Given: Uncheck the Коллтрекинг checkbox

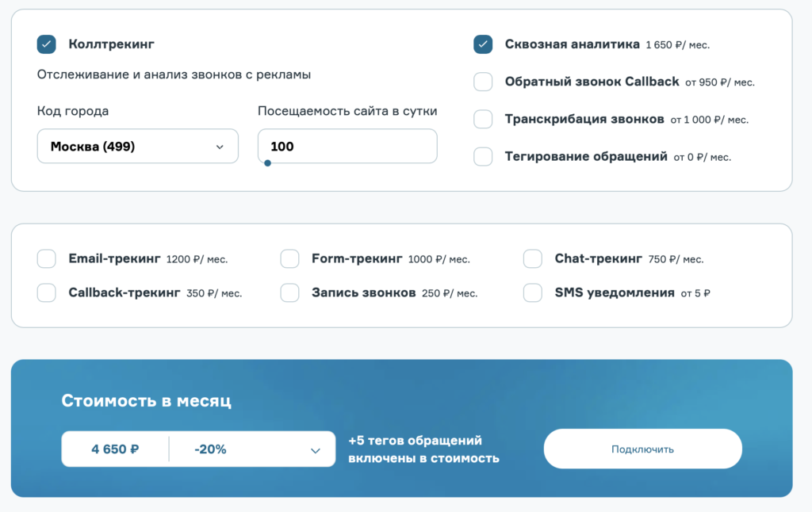Looking at the screenshot, I should click(x=47, y=44).
